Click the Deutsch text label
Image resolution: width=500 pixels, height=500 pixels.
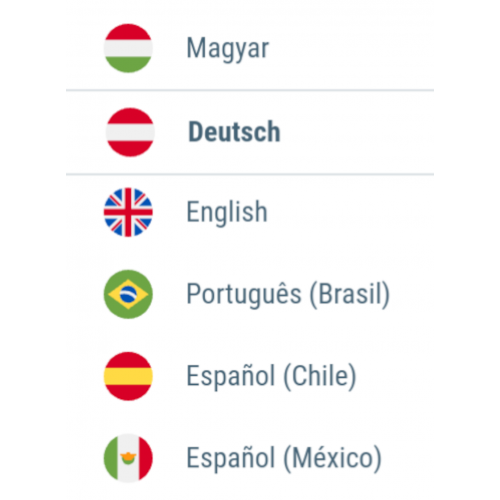point(234,132)
